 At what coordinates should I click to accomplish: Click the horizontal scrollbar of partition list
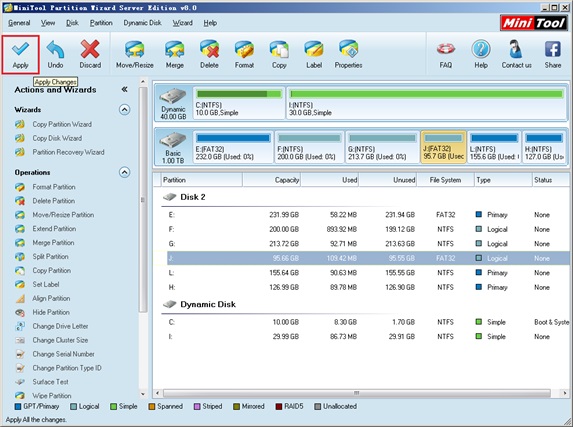(x=357, y=393)
